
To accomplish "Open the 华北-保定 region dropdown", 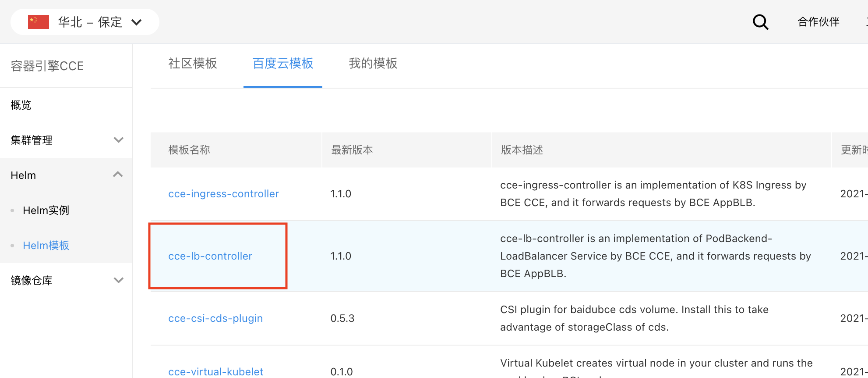I will tap(85, 22).
